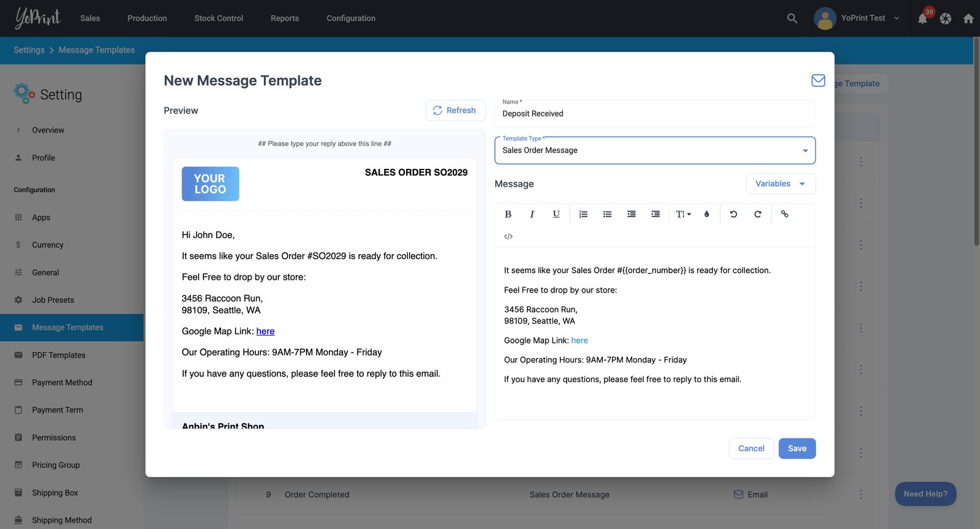Undo the last edit in message
Viewport: 980px width, 529px height.
pos(733,214)
